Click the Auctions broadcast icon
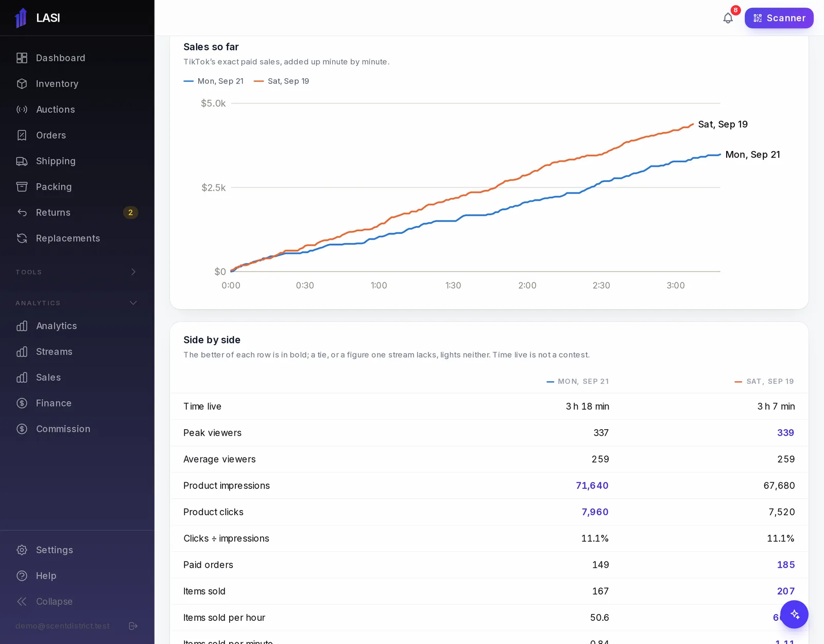Screen dimensions: 824x644 coord(22,110)
